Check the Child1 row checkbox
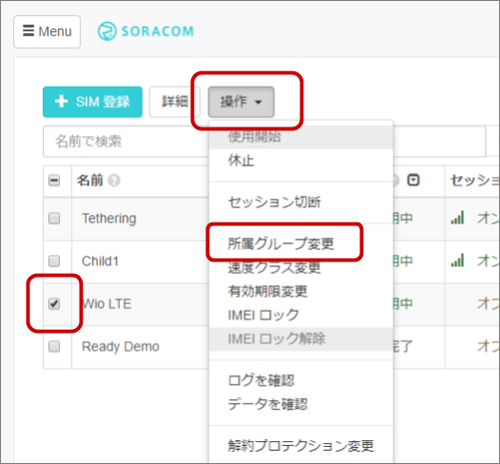500x464 pixels. (x=54, y=261)
